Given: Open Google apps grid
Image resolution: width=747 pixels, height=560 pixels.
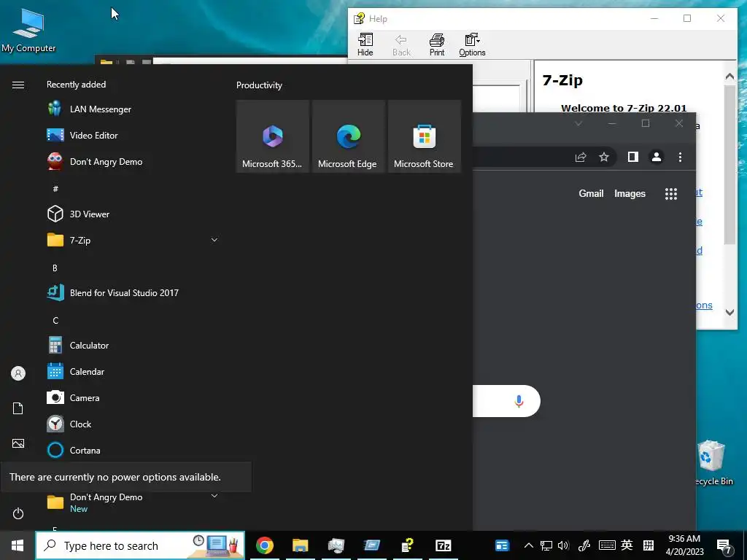Looking at the screenshot, I should (671, 194).
